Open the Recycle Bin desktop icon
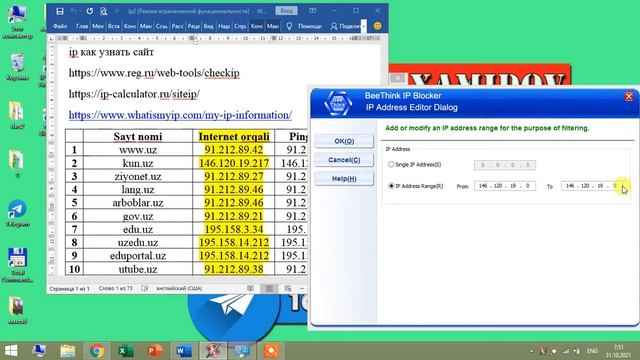 tap(17, 67)
